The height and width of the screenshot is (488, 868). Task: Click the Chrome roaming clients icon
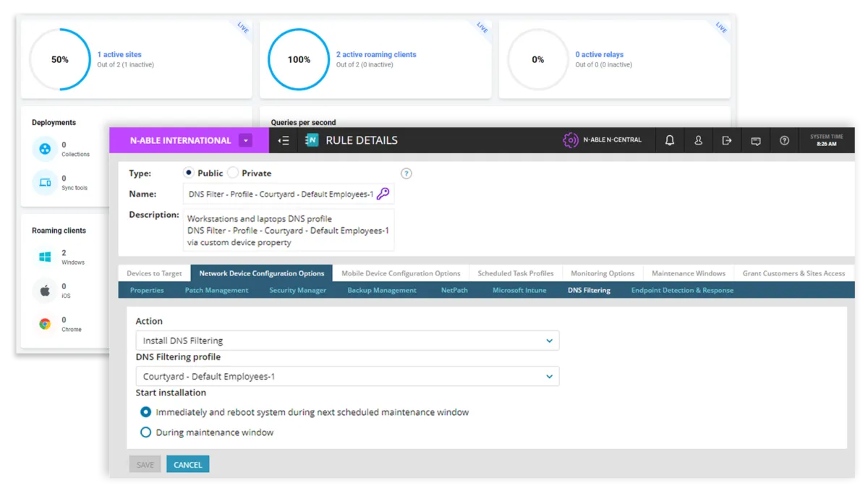[x=45, y=324]
